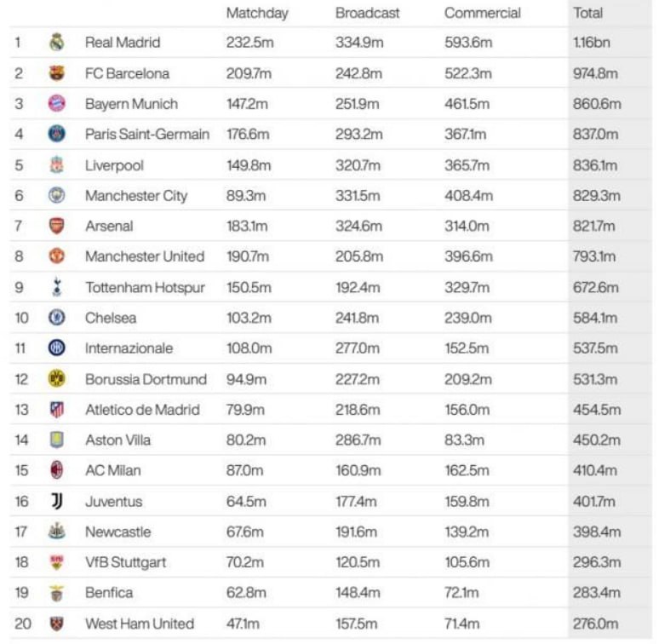Click the Total column header
This screenshot has width=659, height=644.
coord(588,13)
